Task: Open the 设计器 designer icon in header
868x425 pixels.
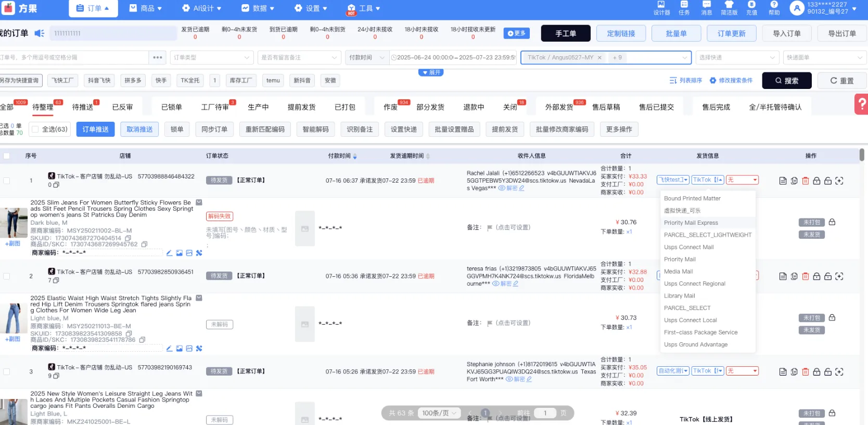Action: [661, 8]
